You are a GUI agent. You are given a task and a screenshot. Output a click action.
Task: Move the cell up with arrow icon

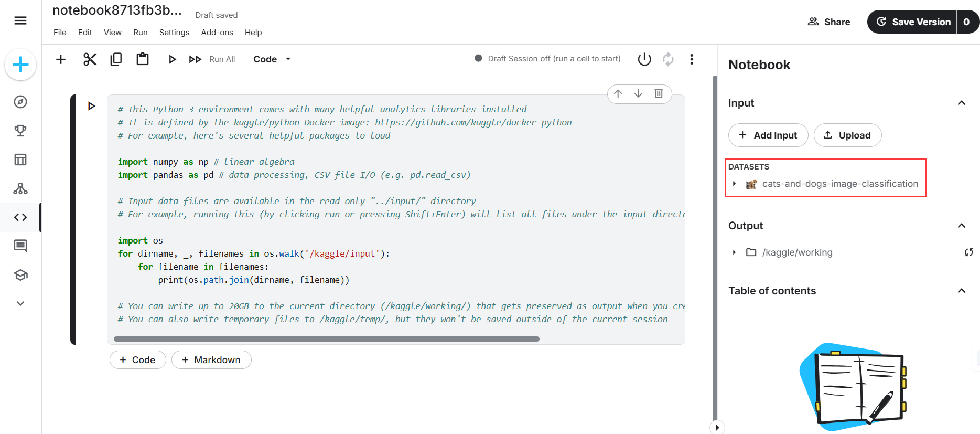coord(618,93)
